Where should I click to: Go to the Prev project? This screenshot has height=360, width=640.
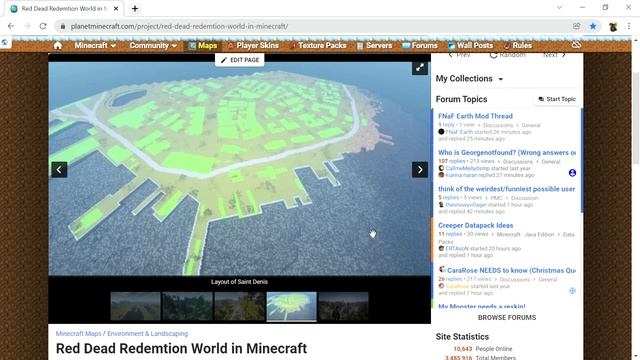[x=459, y=55]
